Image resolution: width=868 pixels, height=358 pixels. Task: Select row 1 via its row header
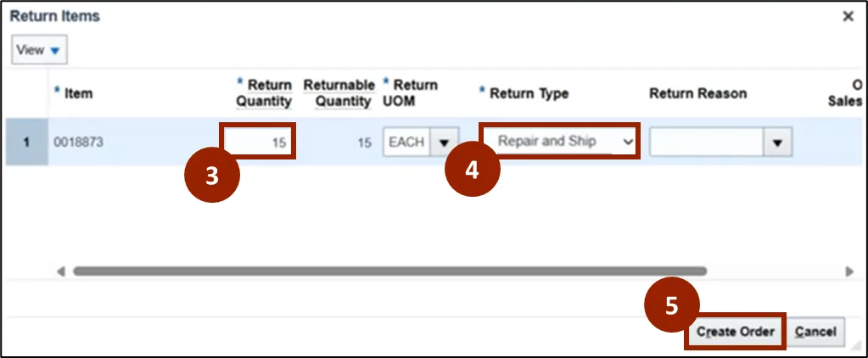25,143
